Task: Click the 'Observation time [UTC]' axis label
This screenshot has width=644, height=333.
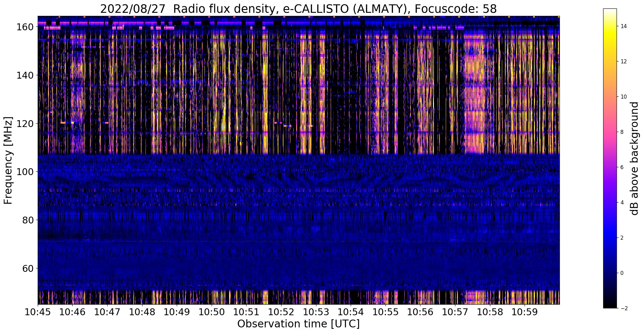Action: pos(298,324)
